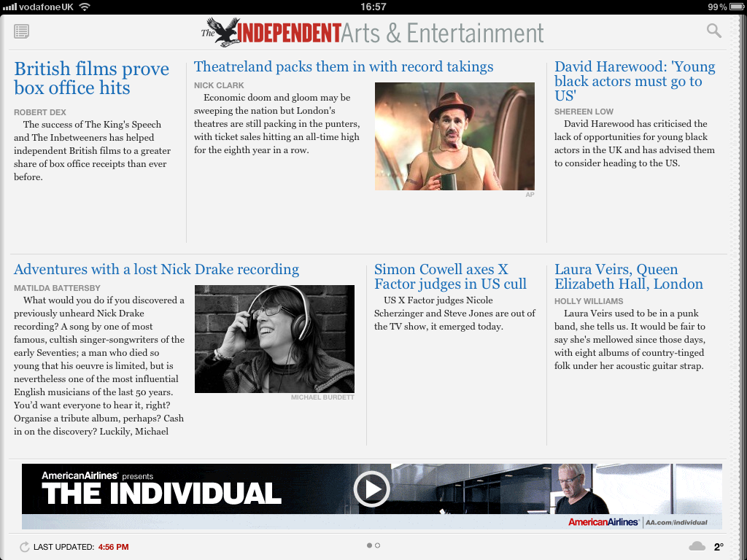This screenshot has width=747, height=560.
Task: Tap the man in hat photo
Action: tap(454, 136)
